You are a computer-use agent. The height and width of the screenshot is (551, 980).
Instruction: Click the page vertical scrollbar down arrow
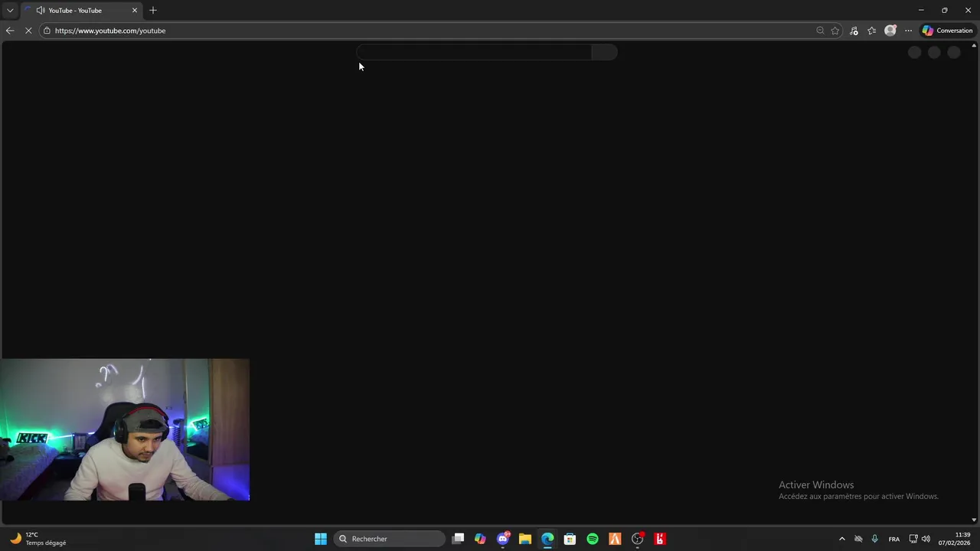974,520
